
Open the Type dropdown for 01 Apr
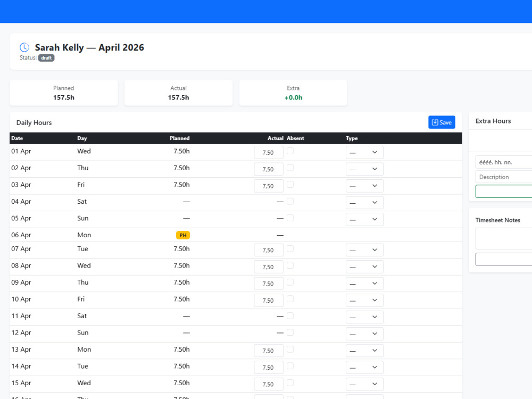[x=364, y=152]
